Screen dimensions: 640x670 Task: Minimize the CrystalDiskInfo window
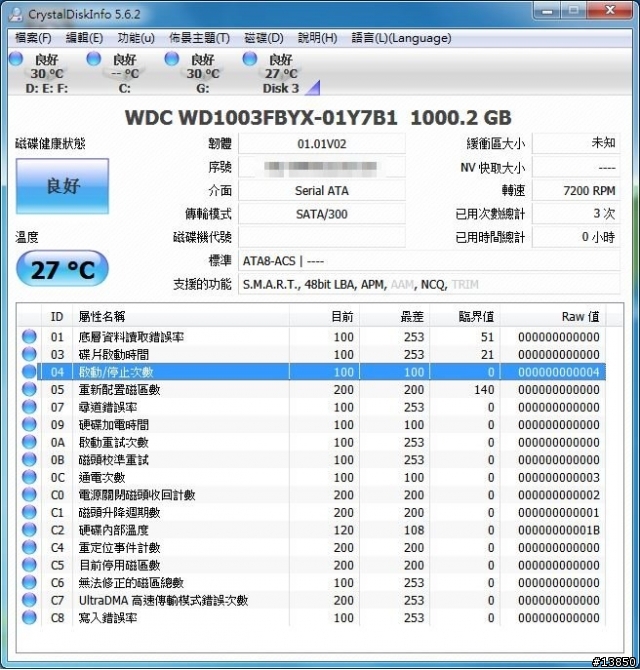(x=547, y=12)
